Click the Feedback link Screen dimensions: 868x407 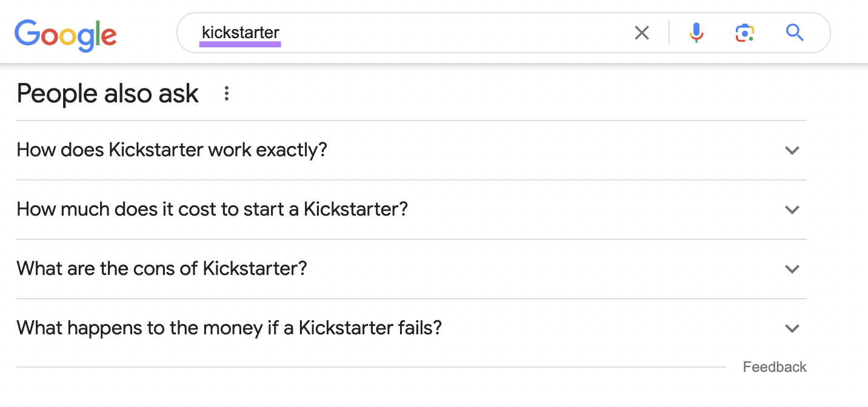775,367
